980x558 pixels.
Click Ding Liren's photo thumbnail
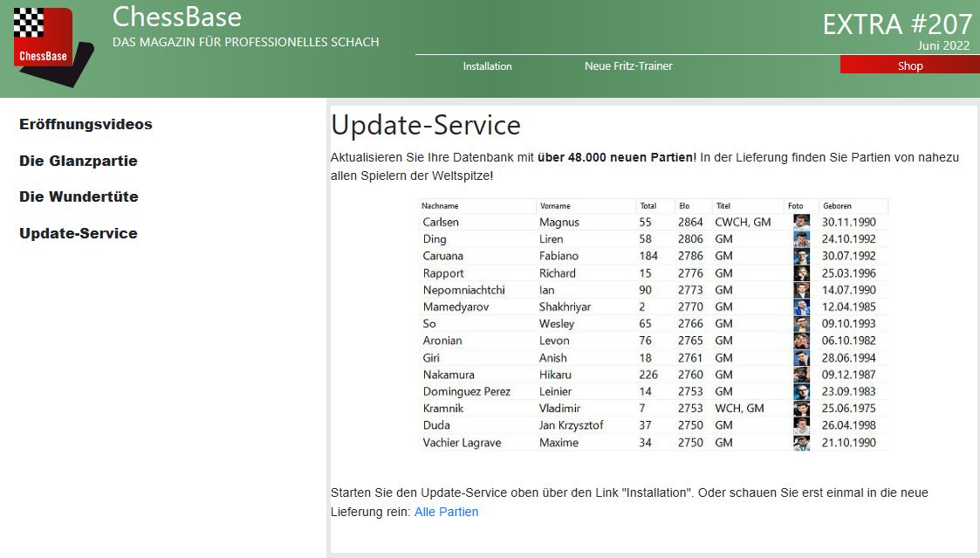point(801,239)
